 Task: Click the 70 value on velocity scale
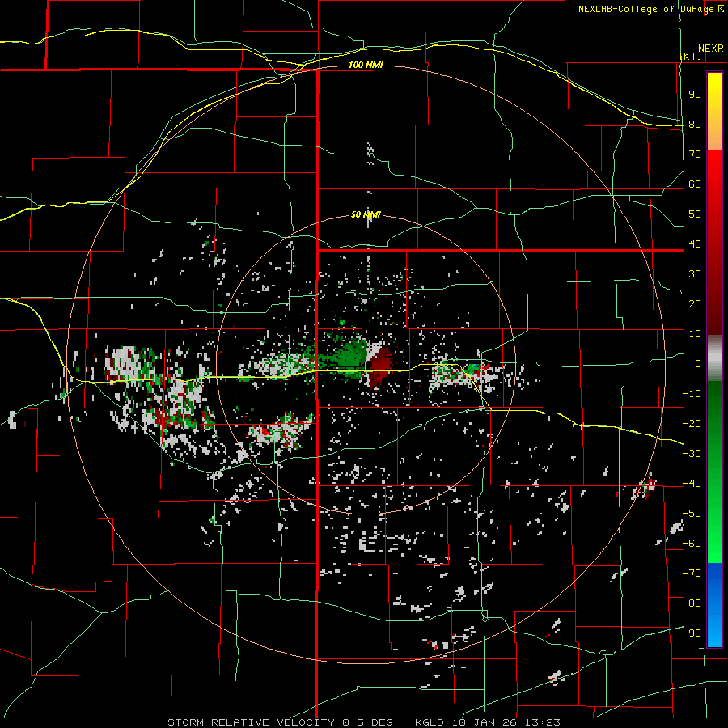coord(695,154)
